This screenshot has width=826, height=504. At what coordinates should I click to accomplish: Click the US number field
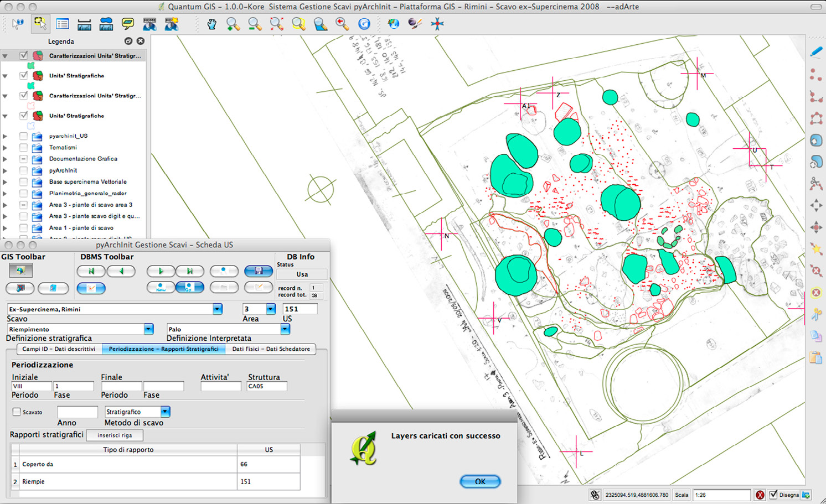300,309
